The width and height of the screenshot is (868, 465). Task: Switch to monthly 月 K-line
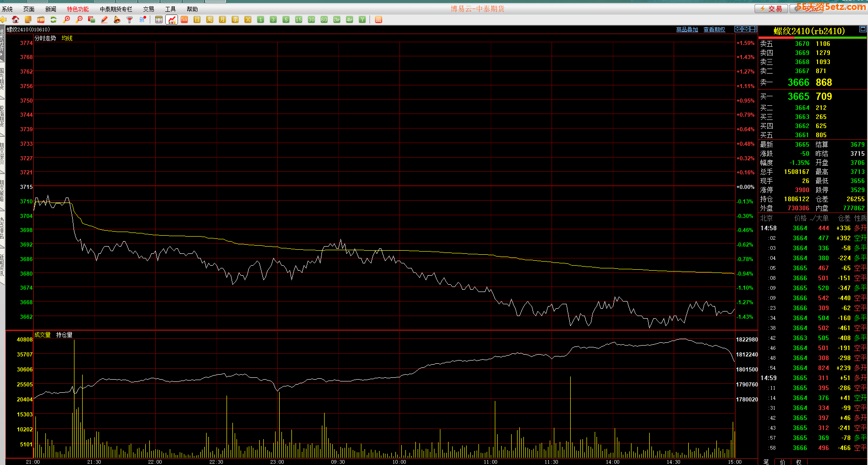(222, 20)
